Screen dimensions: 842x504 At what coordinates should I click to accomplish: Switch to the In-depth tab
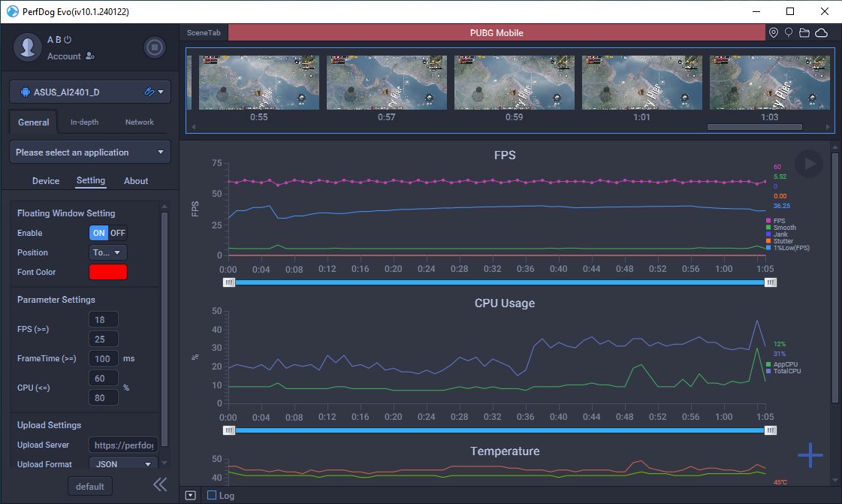[84, 122]
